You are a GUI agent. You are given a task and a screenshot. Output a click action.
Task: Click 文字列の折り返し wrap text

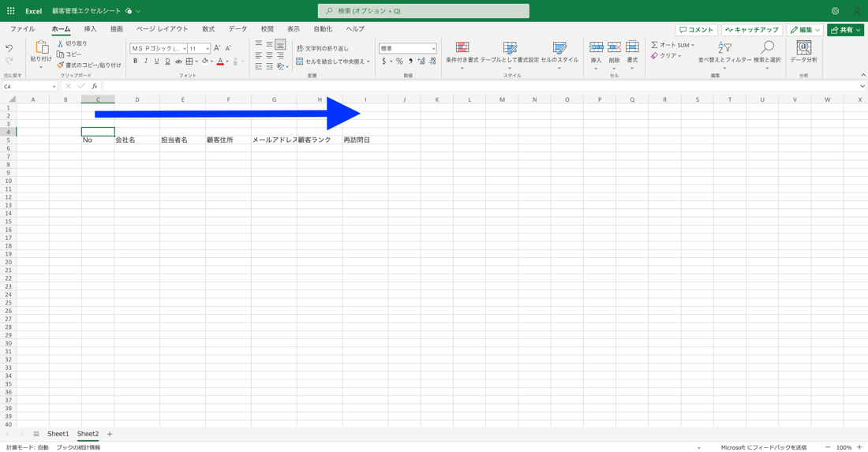click(323, 49)
